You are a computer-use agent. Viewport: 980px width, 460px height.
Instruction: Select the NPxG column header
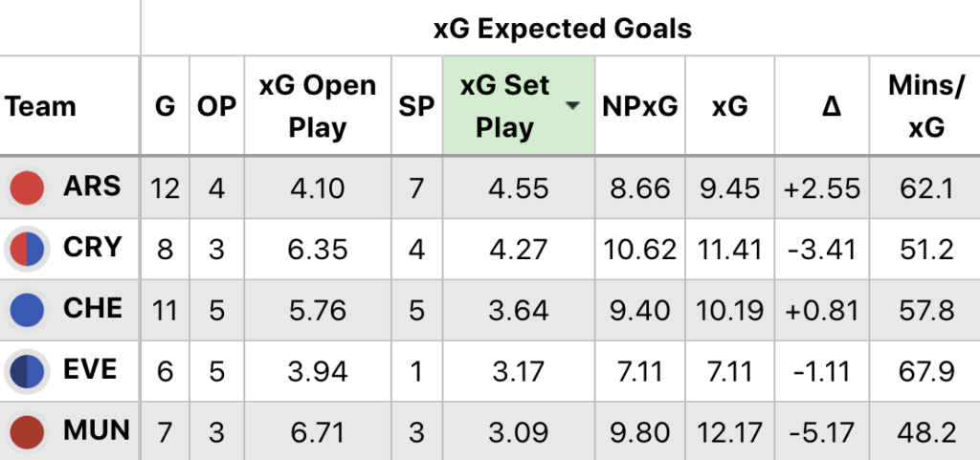coord(639,106)
